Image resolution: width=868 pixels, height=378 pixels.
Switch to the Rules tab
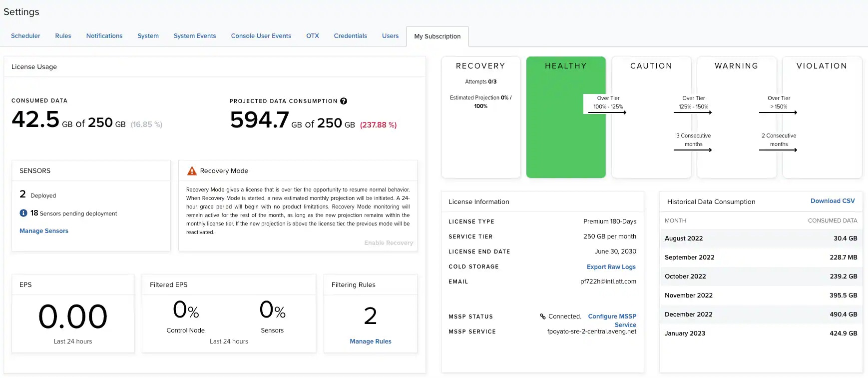(x=63, y=36)
